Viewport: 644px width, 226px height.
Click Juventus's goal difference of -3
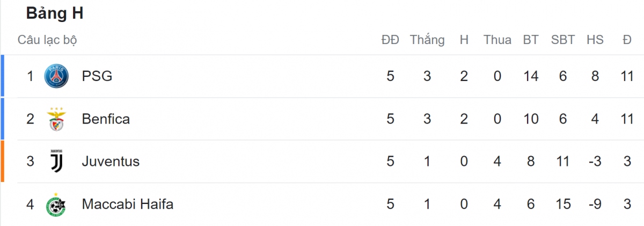click(594, 161)
